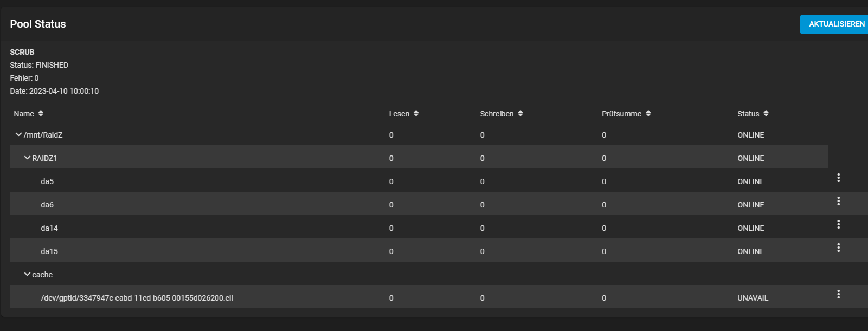The width and height of the screenshot is (868, 331).
Task: Collapse the RAIDZ1 vdev group
Action: click(x=27, y=158)
